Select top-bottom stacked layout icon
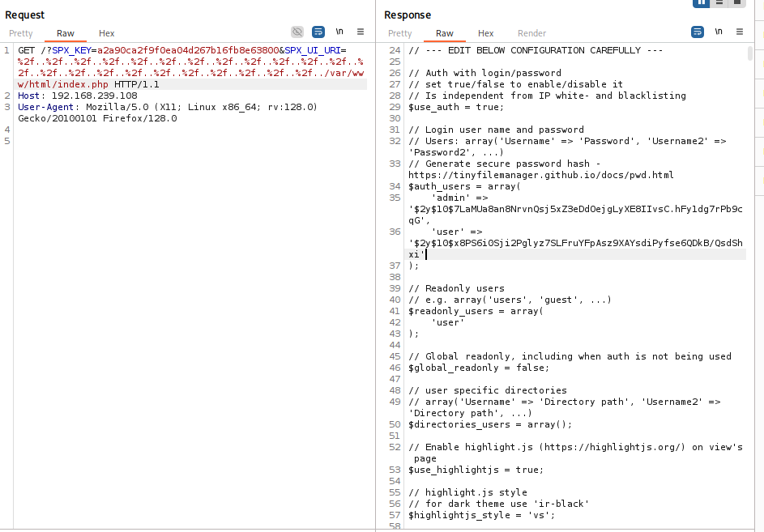This screenshot has width=764, height=532. pos(719,2)
